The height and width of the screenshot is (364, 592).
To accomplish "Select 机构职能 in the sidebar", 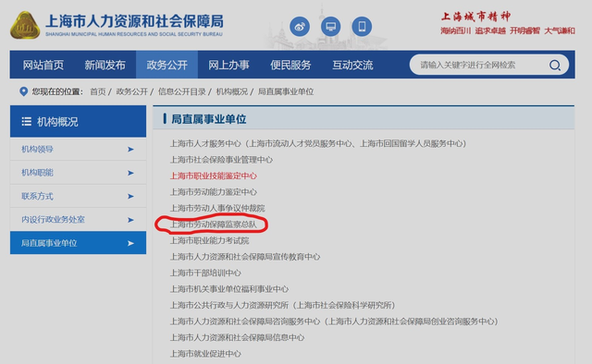I will [78, 173].
